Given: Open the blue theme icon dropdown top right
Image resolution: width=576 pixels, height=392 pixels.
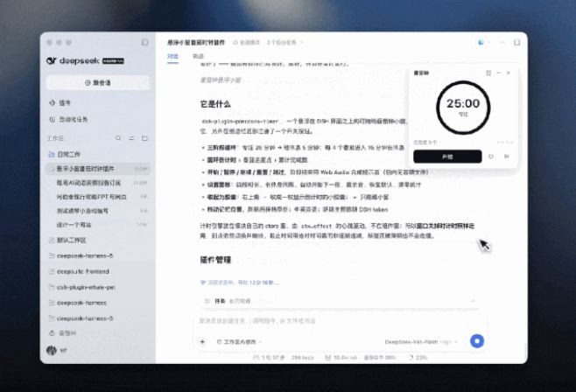Looking at the screenshot, I should click(x=483, y=43).
